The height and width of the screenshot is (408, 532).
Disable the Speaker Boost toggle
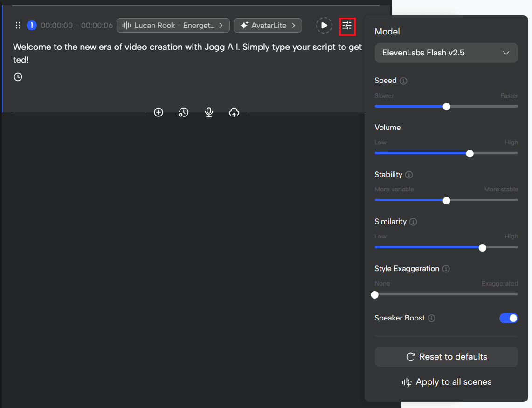pos(508,318)
